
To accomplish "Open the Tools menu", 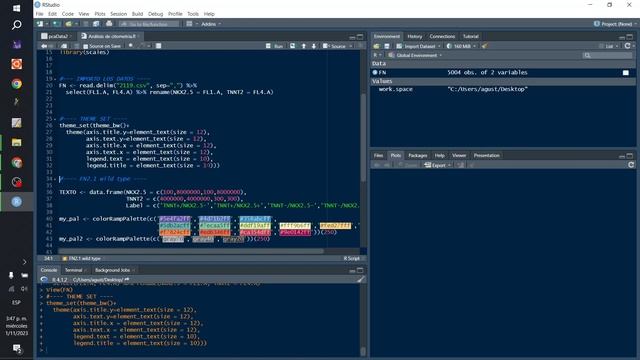I will tap(193, 14).
